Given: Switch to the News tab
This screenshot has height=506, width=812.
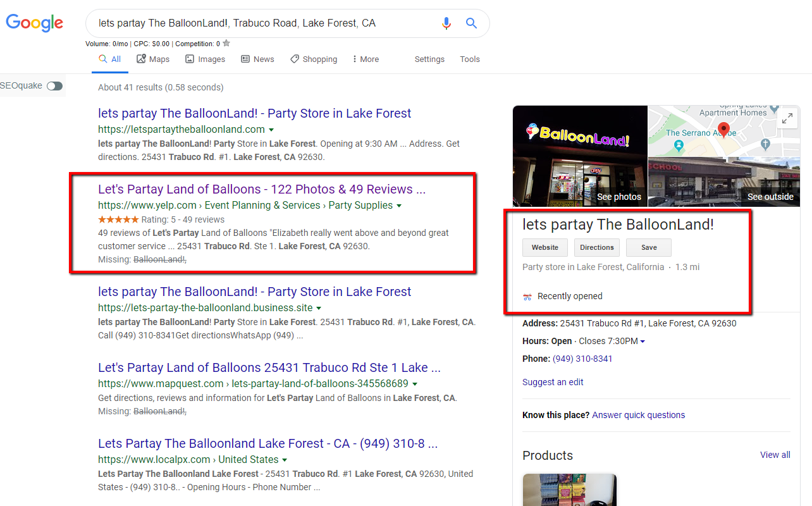Looking at the screenshot, I should coord(257,59).
